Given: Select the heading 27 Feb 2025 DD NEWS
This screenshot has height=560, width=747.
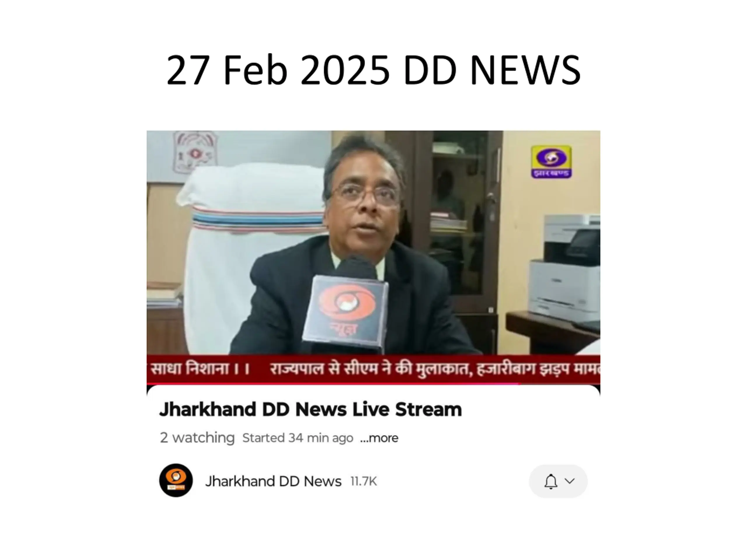Looking at the screenshot, I should point(373,70).
